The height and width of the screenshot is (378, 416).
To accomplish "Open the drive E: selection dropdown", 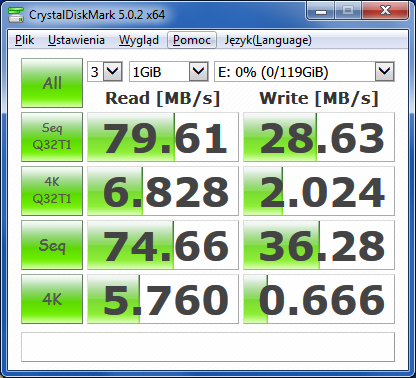I will (x=304, y=71).
